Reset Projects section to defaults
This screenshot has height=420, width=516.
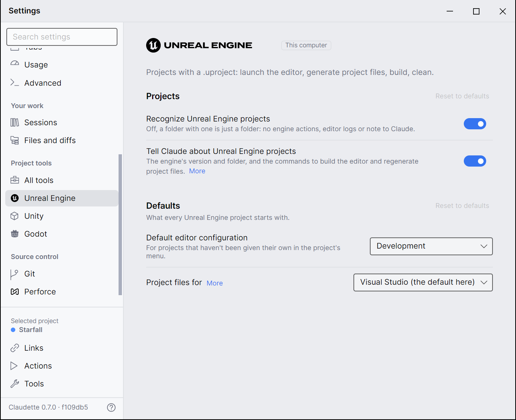[462, 96]
